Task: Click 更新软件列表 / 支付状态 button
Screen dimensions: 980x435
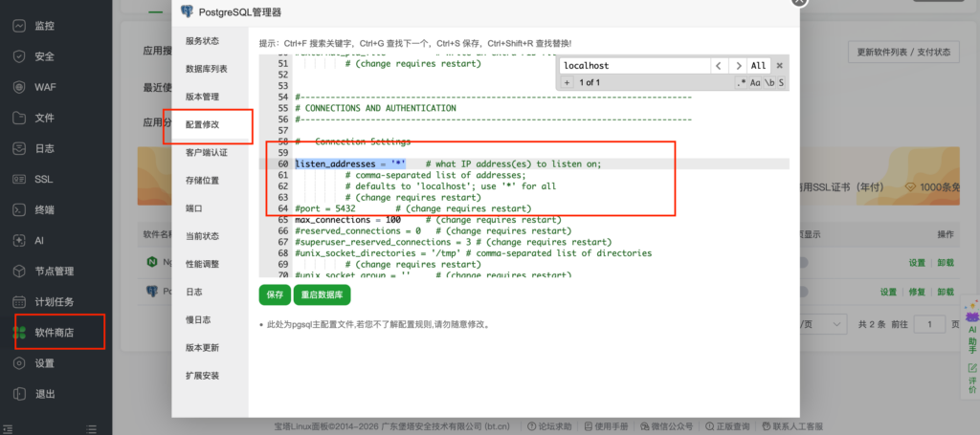Action: (x=903, y=52)
